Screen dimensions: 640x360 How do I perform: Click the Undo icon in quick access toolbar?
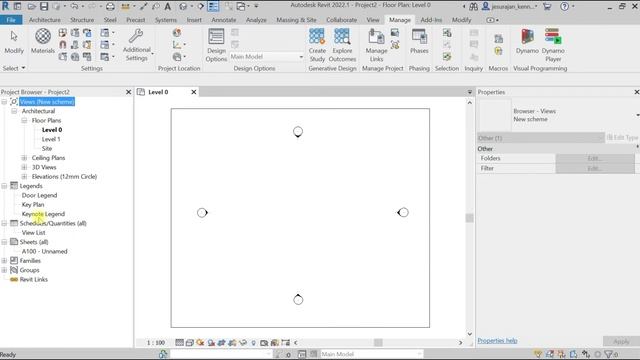(74, 7)
